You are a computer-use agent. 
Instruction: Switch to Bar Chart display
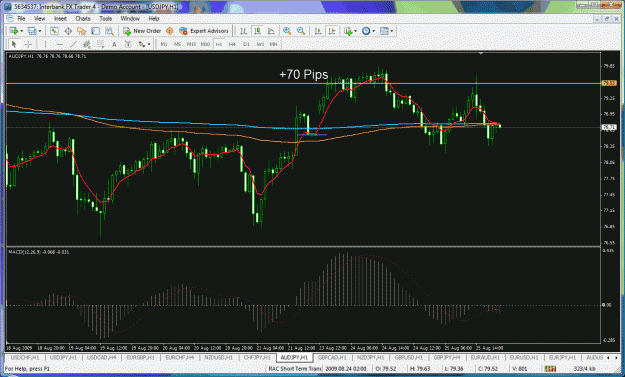click(244, 31)
